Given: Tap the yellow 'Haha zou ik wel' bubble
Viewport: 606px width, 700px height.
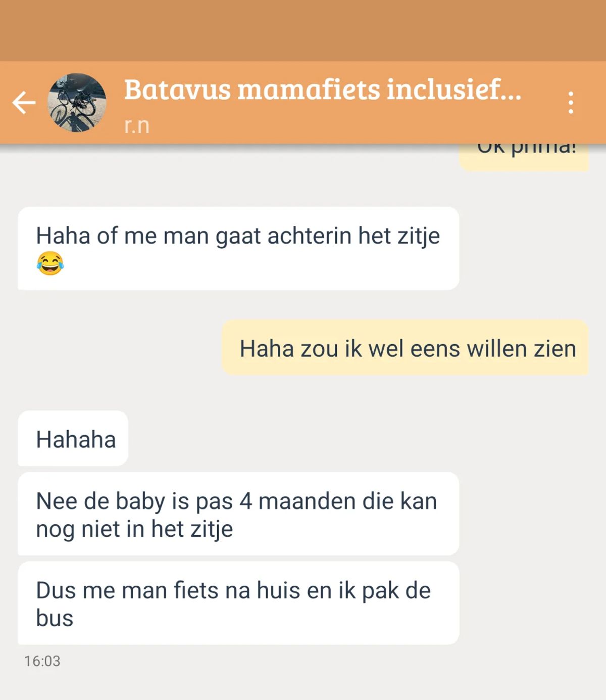Looking at the screenshot, I should click(x=405, y=347).
